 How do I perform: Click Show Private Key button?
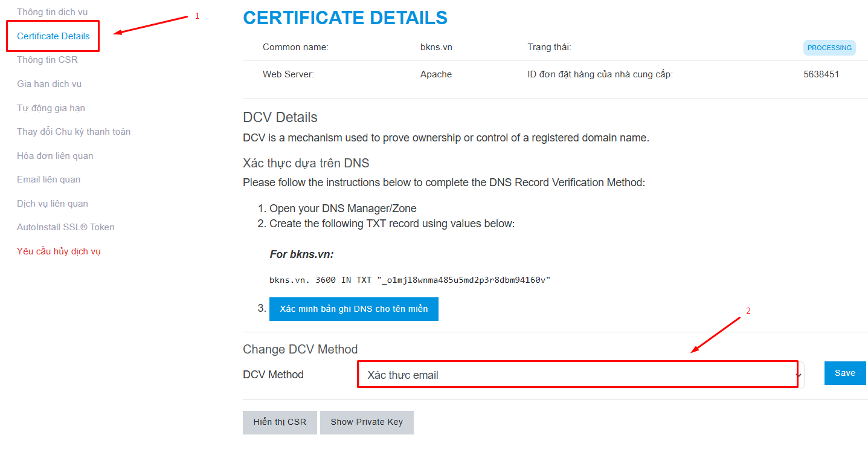(x=367, y=422)
